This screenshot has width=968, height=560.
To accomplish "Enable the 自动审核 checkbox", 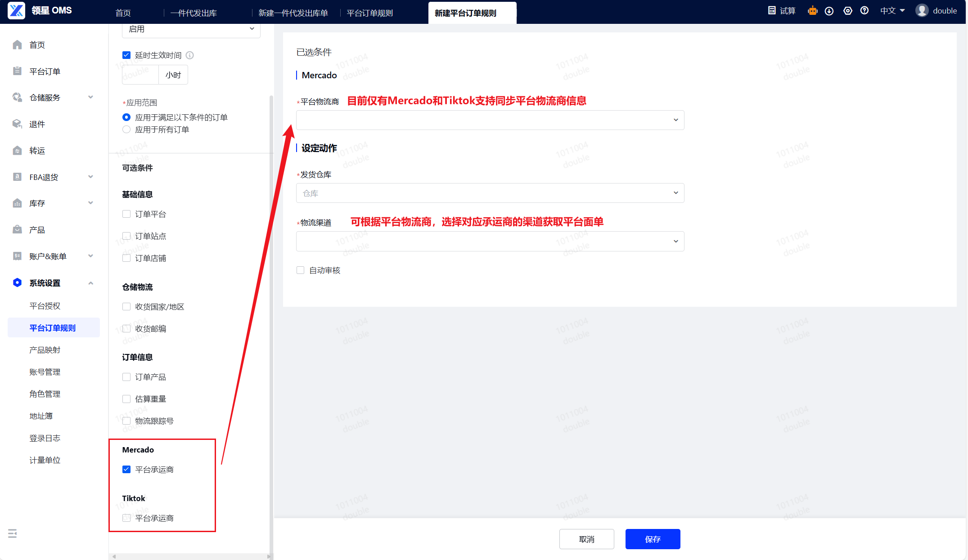I will coord(301,270).
